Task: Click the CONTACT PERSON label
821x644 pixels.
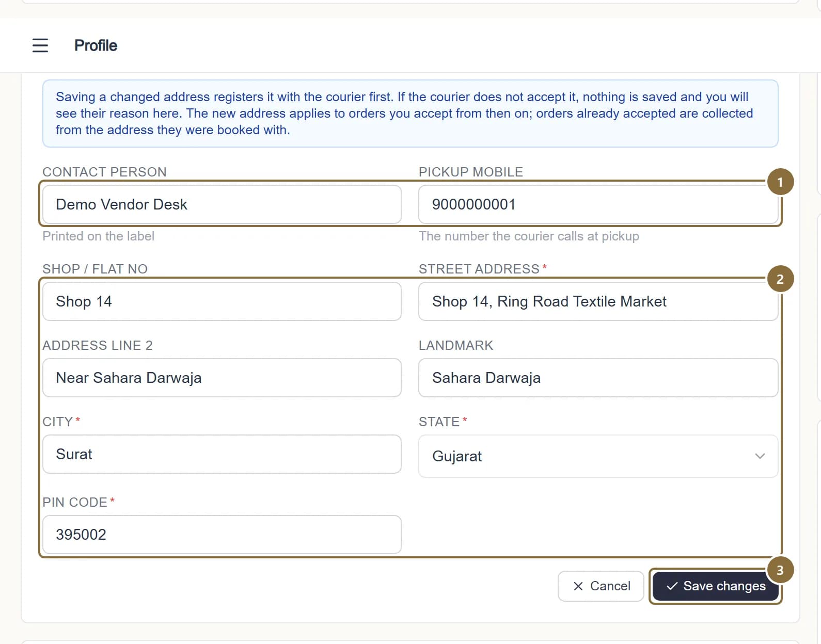Action: [105, 172]
